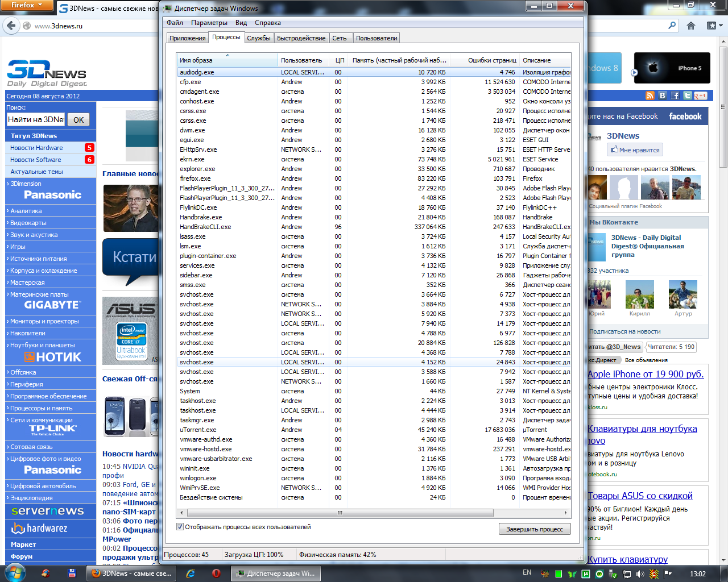The width and height of the screenshot is (728, 582).
Task: Click the floppy disk icon on the taskbar
Action: [x=72, y=573]
